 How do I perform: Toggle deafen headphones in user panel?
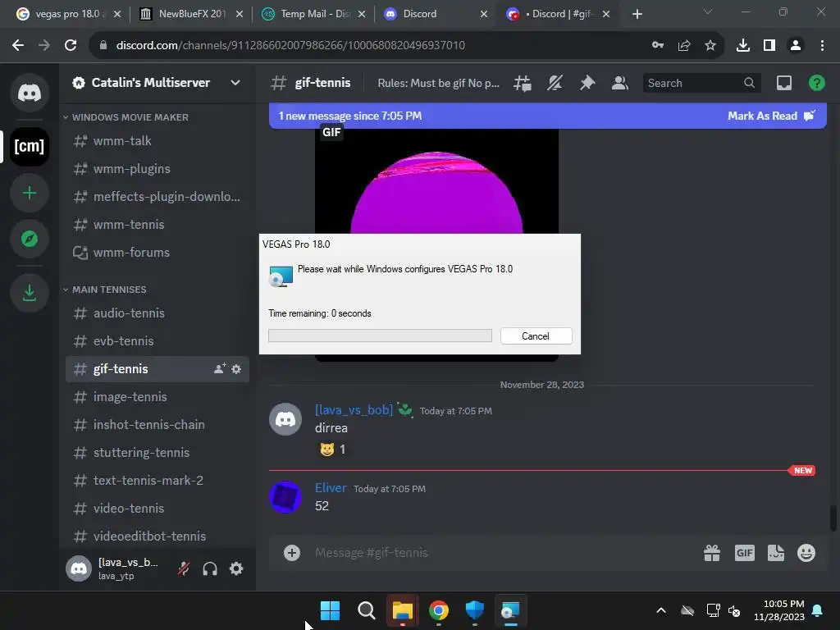tap(210, 568)
